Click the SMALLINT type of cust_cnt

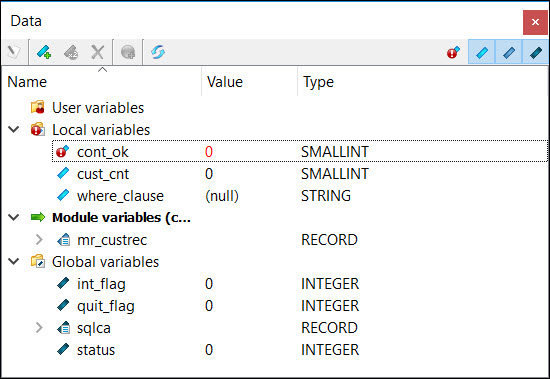[x=335, y=174]
